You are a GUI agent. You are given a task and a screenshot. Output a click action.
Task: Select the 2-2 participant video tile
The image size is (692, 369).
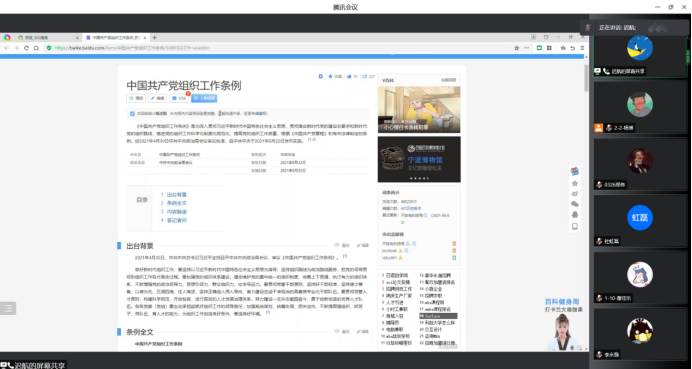[x=639, y=107]
